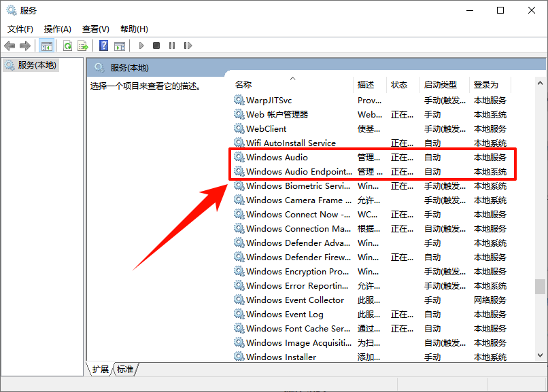This screenshot has height=392, width=548.
Task: Select Windows Connect Now service name
Action: point(298,214)
